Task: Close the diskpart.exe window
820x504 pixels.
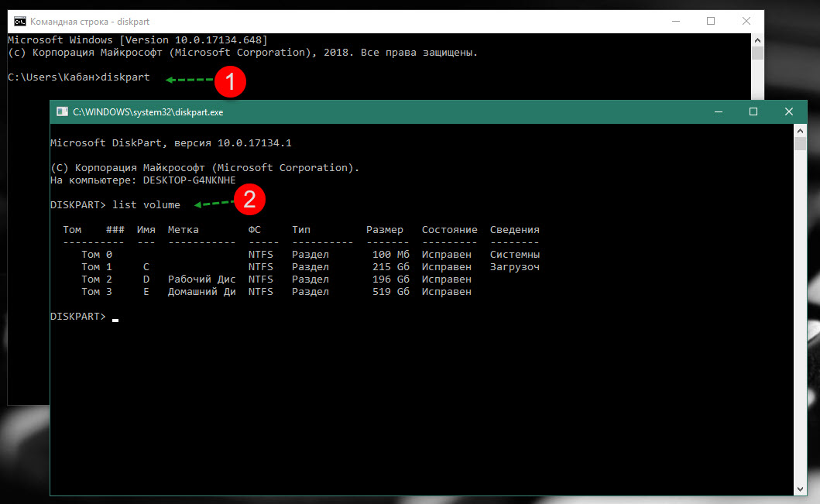Action: [x=788, y=112]
